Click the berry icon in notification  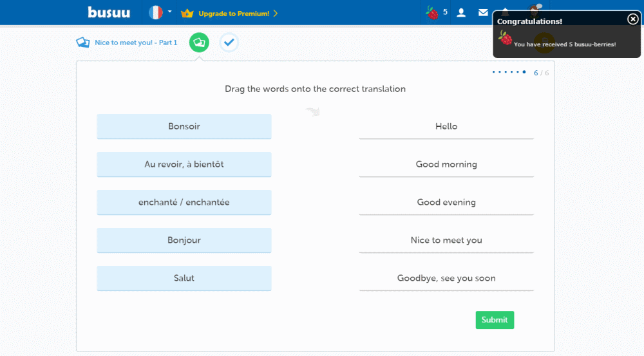tap(505, 38)
